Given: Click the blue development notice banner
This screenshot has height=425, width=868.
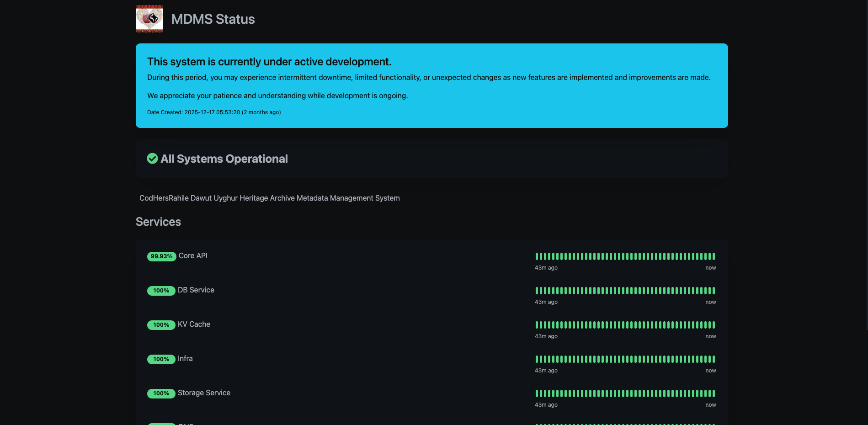Looking at the screenshot, I should tap(431, 85).
